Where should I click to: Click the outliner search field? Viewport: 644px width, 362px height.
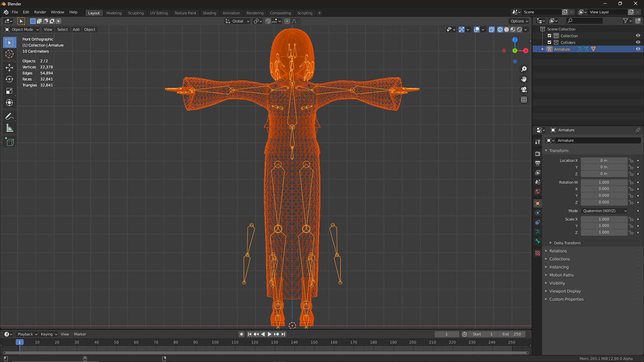click(585, 21)
